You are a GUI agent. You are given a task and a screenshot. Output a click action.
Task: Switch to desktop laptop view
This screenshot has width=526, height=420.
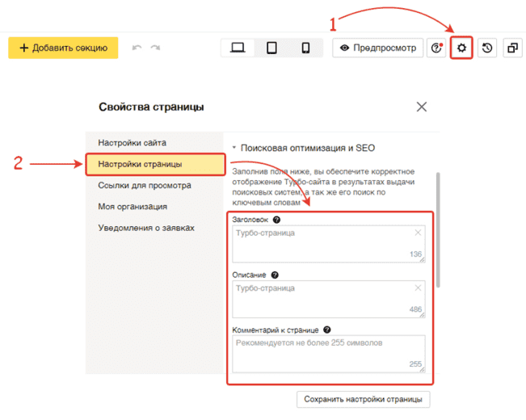[x=238, y=48]
